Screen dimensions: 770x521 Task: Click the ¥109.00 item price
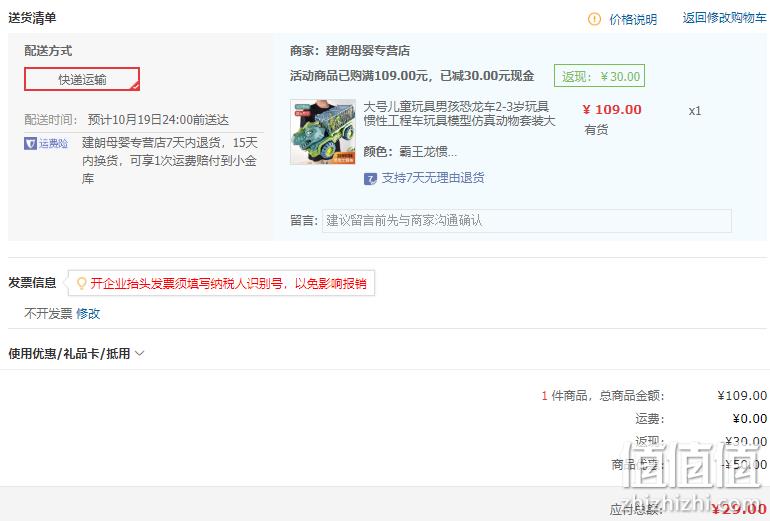tap(612, 110)
